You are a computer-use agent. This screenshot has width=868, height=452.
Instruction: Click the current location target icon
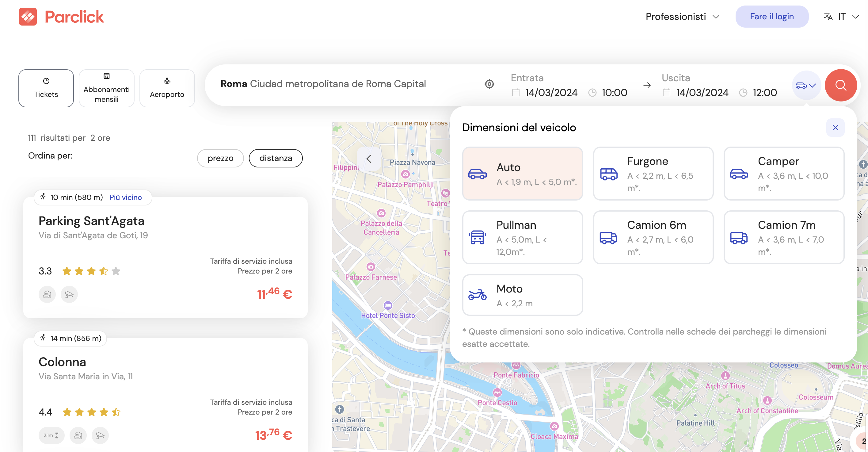coord(489,84)
